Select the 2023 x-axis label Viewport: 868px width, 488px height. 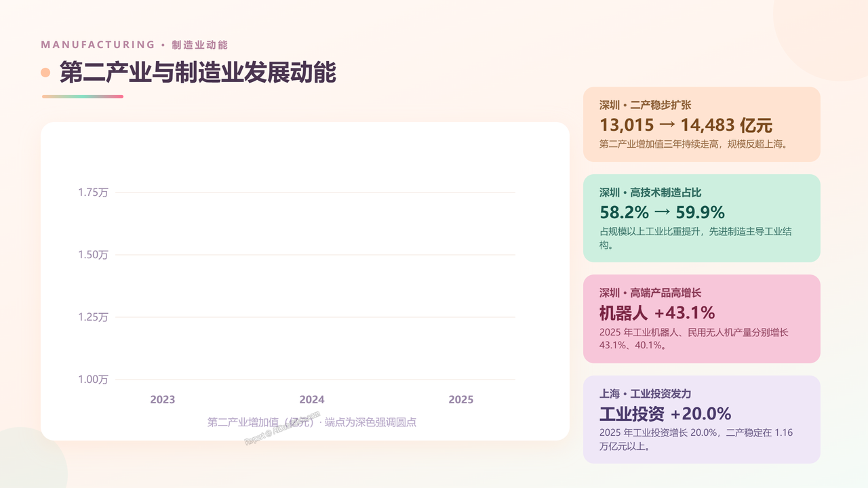tap(163, 399)
